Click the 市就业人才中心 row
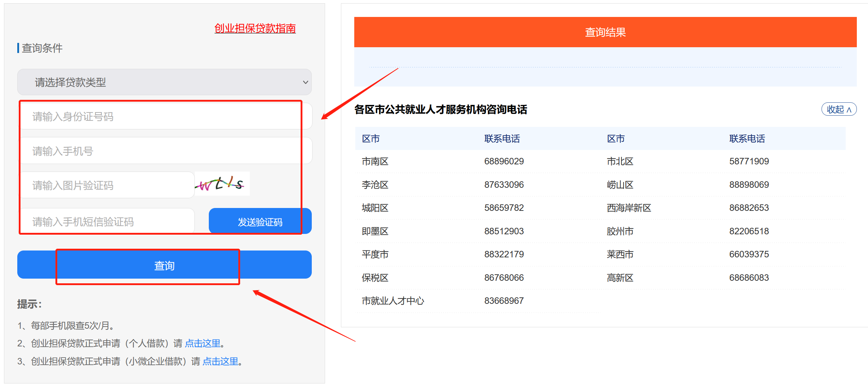The width and height of the screenshot is (868, 390). (393, 301)
